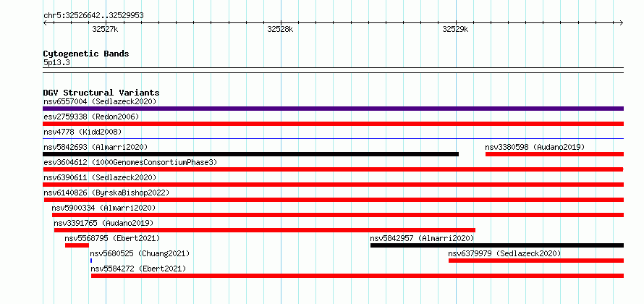Click the red nsv3391765 variant bar
Viewport: 644px width, 304px height.
pos(265,230)
